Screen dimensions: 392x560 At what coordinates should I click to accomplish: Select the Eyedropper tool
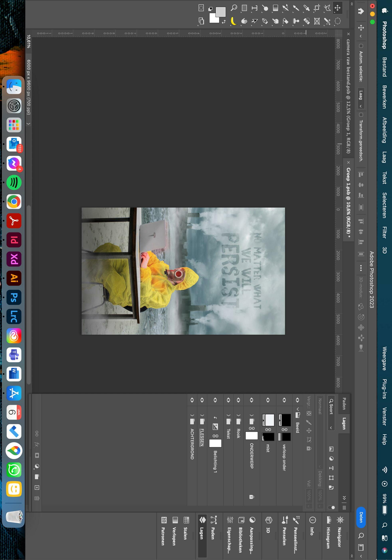(306, 8)
